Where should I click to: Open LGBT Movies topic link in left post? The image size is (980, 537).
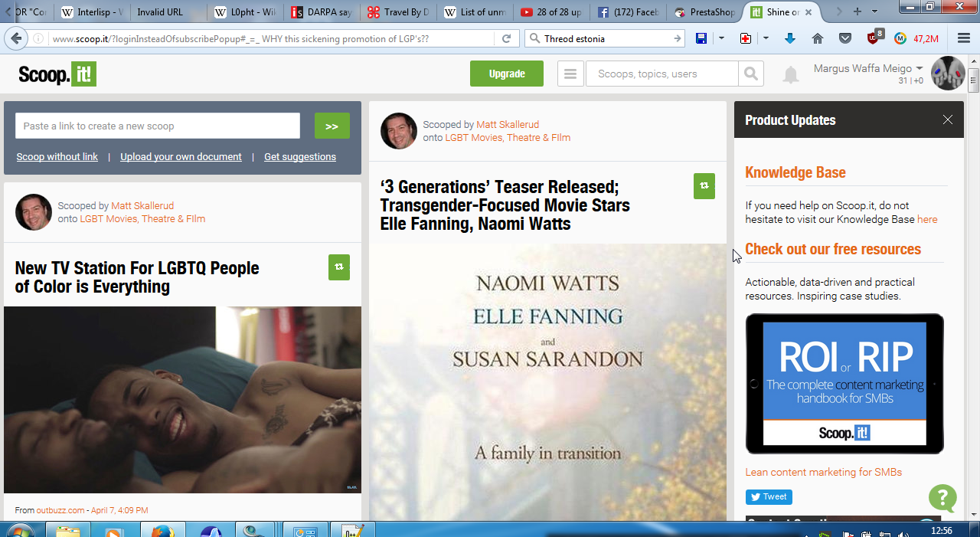point(142,218)
